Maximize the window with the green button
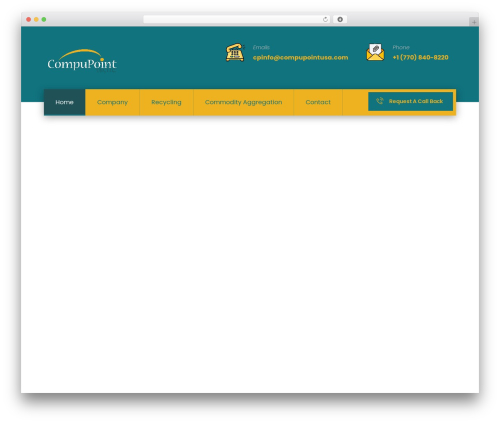Viewport: 500px width, 423px height. pyautogui.click(x=44, y=19)
